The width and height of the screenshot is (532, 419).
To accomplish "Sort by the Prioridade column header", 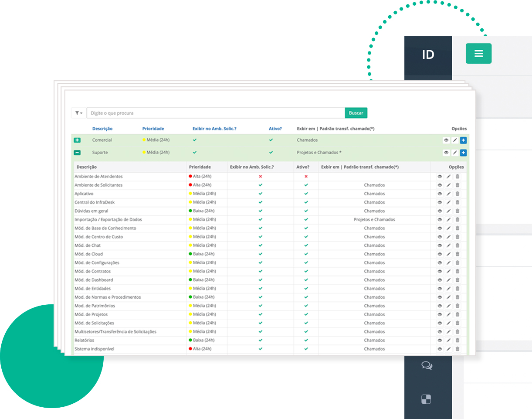I will [x=153, y=129].
